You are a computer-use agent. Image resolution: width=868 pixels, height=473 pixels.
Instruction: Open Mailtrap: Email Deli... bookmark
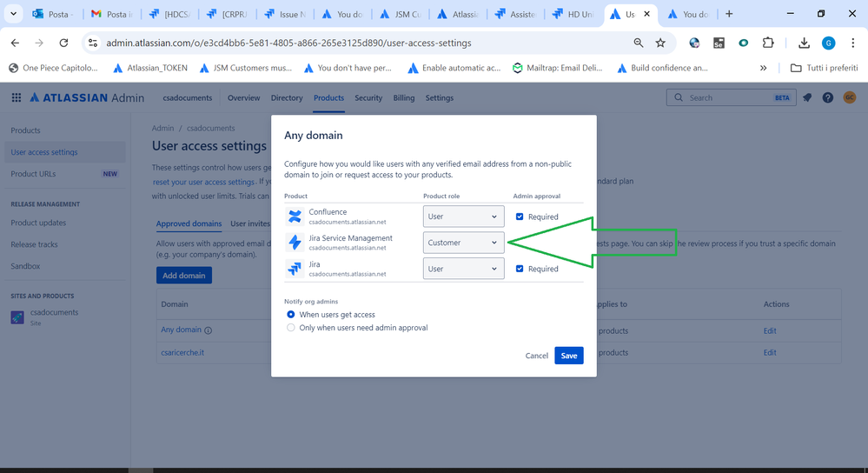558,68
